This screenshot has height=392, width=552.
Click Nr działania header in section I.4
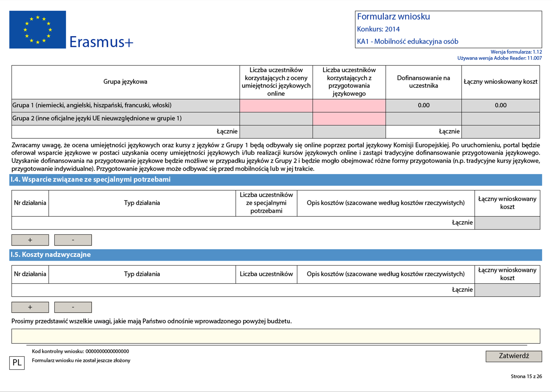click(x=30, y=203)
